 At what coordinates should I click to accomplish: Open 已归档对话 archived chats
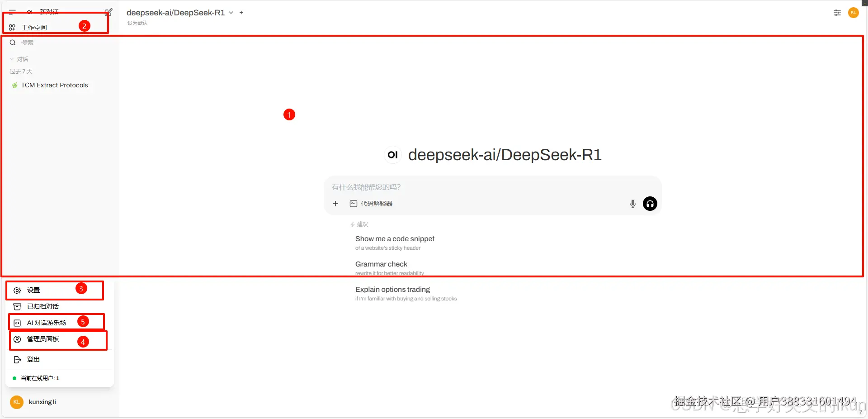(x=59, y=306)
